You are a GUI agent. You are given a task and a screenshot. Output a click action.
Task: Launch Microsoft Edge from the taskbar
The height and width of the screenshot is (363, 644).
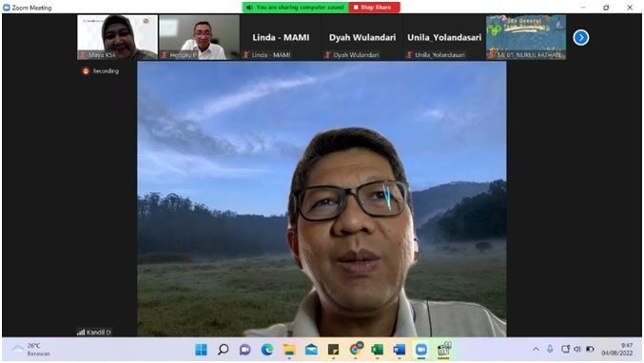pos(267,350)
